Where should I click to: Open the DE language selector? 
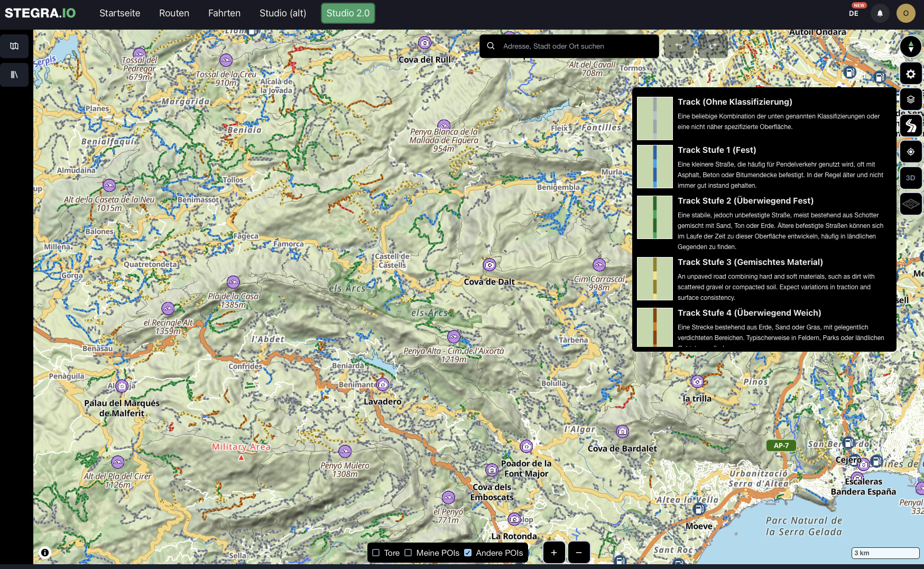point(854,13)
